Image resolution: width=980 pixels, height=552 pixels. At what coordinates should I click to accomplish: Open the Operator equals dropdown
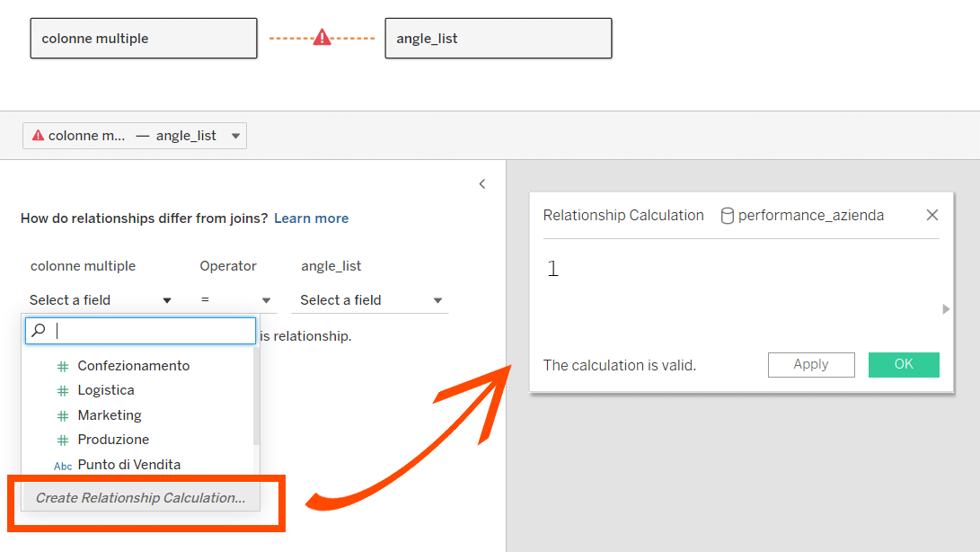(x=235, y=300)
